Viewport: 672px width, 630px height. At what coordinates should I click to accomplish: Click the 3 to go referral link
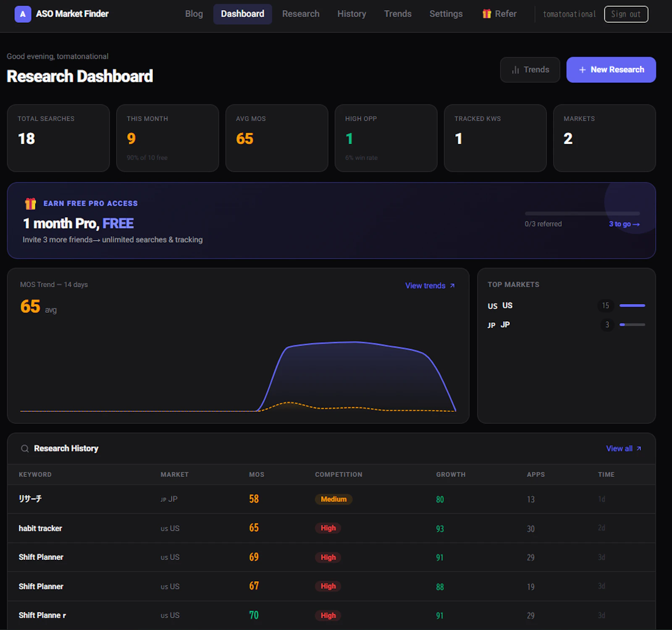point(624,224)
